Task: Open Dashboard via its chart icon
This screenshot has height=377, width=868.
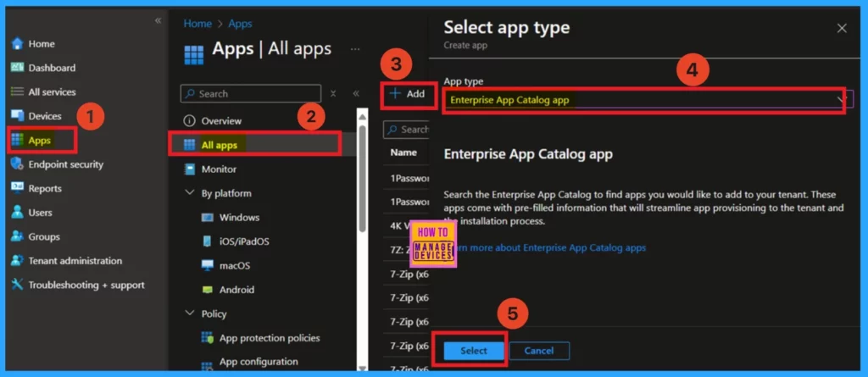Action: point(18,68)
